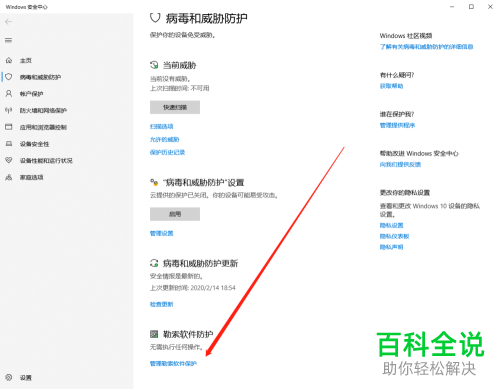Click the back arrow icon

8,22
